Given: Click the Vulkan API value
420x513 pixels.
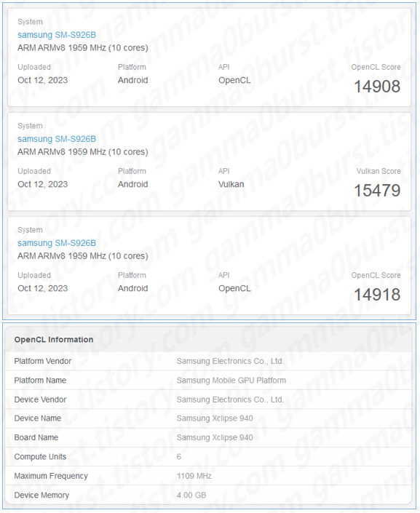Looking at the screenshot, I should pos(231,184).
